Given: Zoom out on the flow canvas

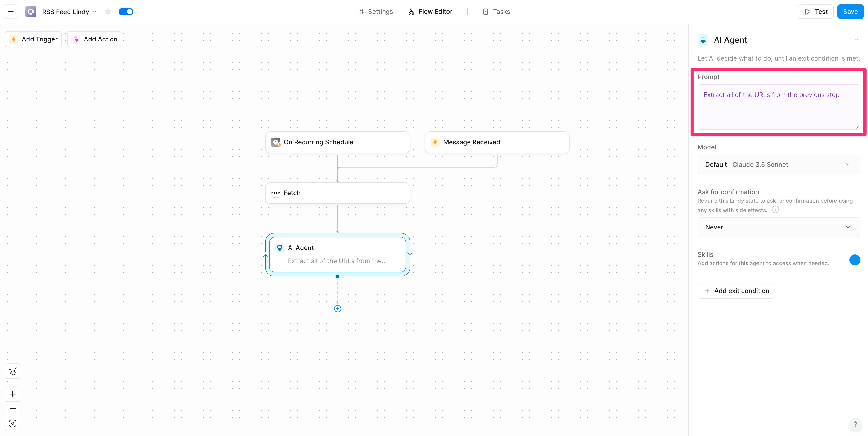Looking at the screenshot, I should (13, 408).
